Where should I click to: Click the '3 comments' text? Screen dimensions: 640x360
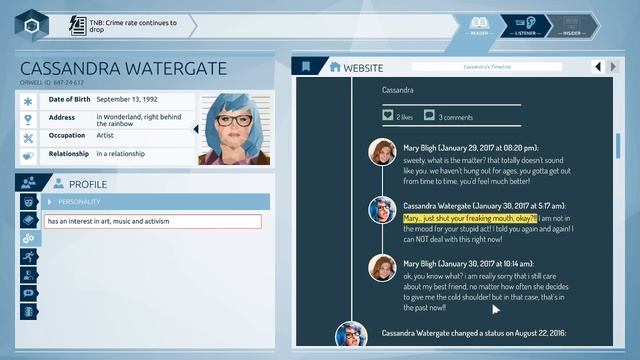[456, 118]
